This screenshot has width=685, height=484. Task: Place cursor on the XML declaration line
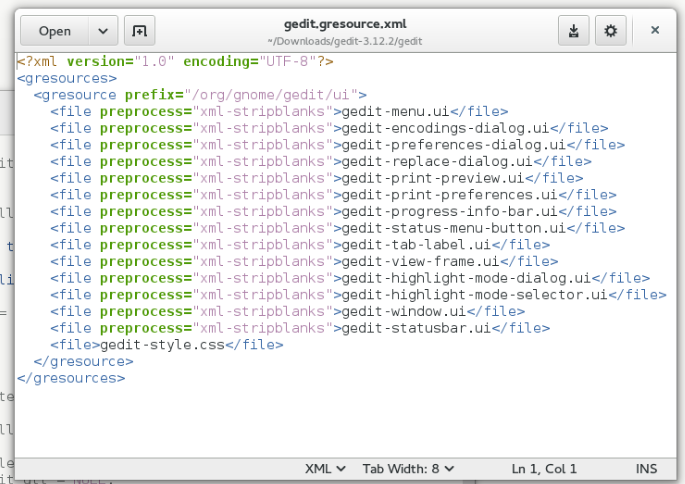175,62
